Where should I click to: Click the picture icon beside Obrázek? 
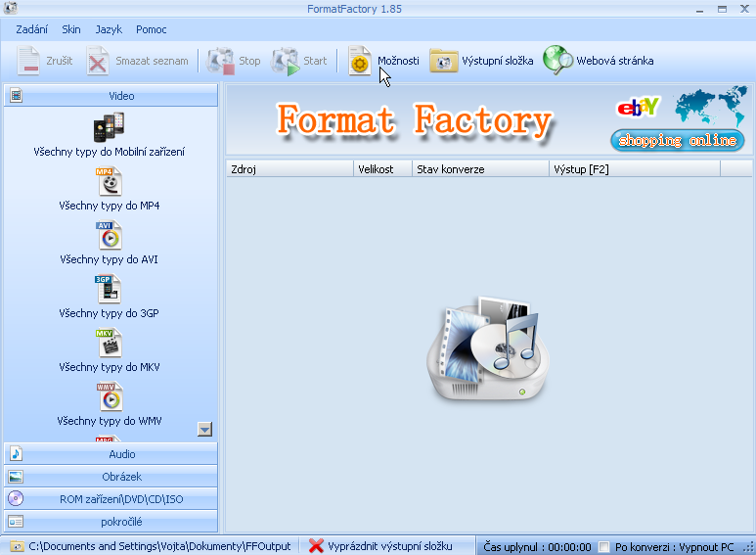[16, 477]
